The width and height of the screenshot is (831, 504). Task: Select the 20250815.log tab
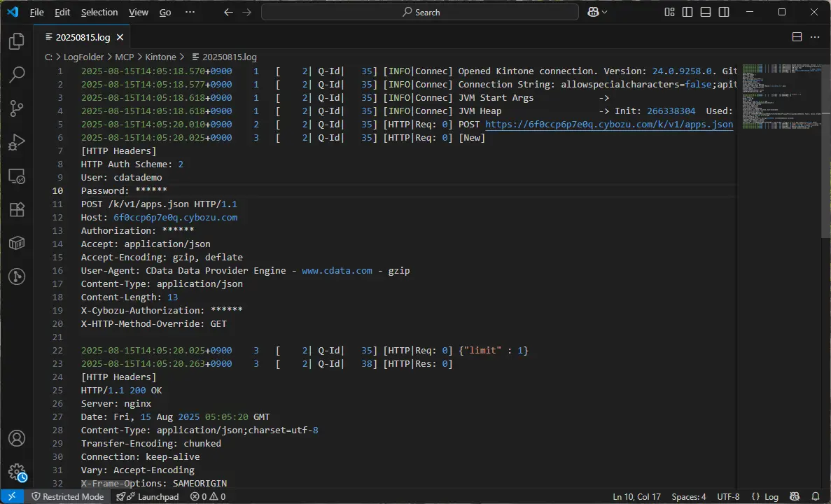tap(82, 36)
